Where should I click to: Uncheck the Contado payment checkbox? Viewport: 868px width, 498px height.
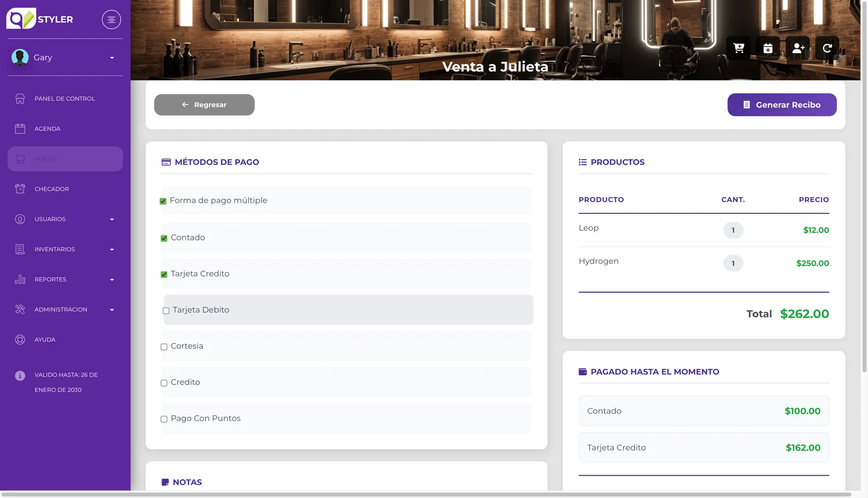point(164,238)
